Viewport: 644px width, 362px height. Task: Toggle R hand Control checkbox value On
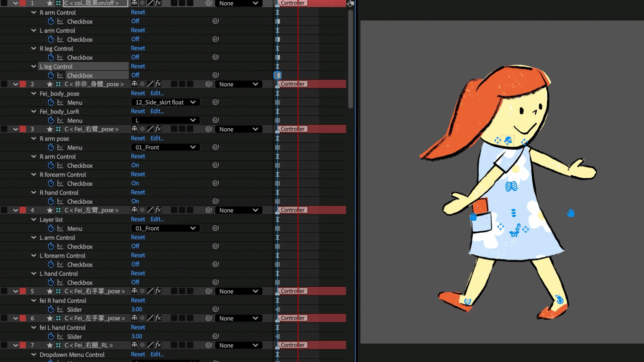point(135,201)
